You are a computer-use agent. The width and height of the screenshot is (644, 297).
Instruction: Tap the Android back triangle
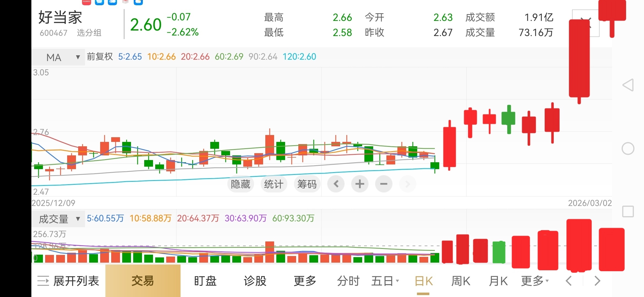point(628,85)
